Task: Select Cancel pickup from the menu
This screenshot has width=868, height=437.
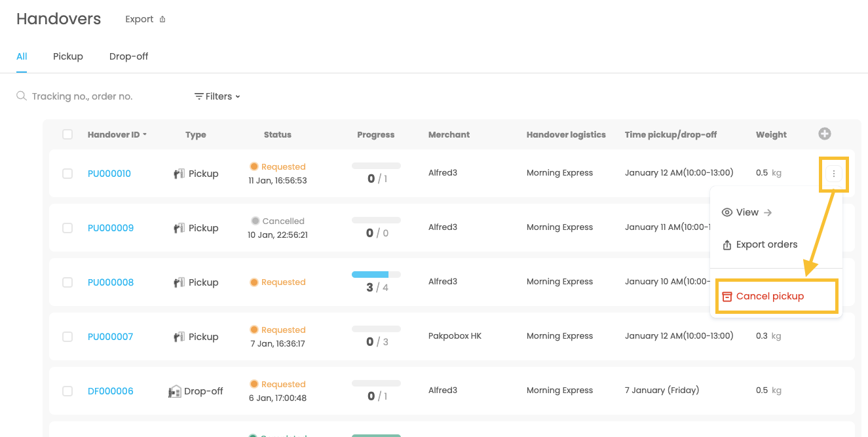Action: pos(770,296)
